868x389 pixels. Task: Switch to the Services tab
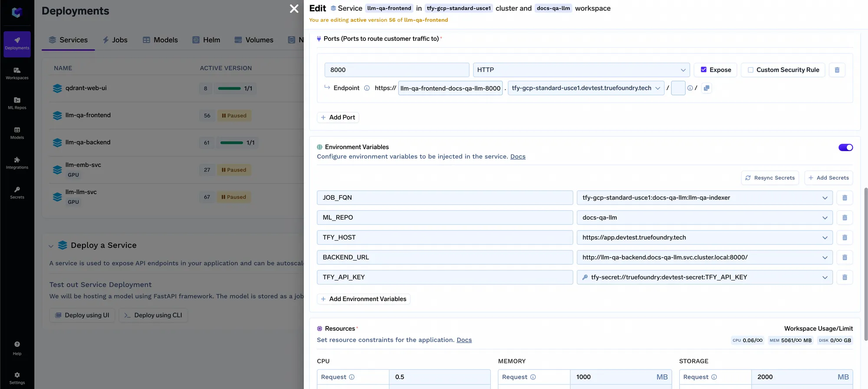pos(68,40)
